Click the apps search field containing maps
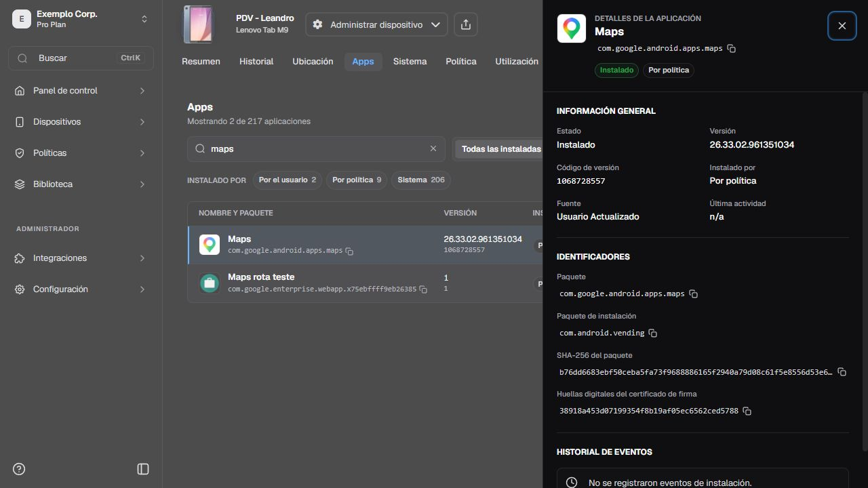Screen dimensions: 868x488 316,148
